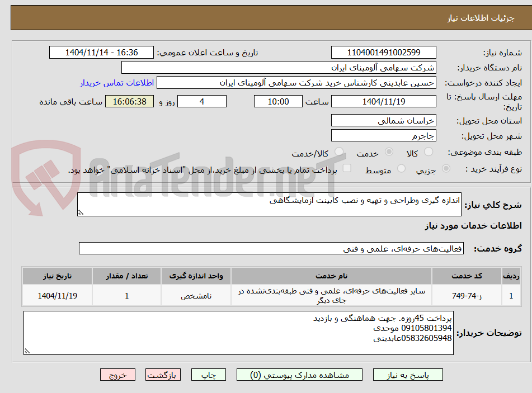The height and width of the screenshot is (393, 532).
Task: Click the بازگشت back button
Action: tap(163, 375)
